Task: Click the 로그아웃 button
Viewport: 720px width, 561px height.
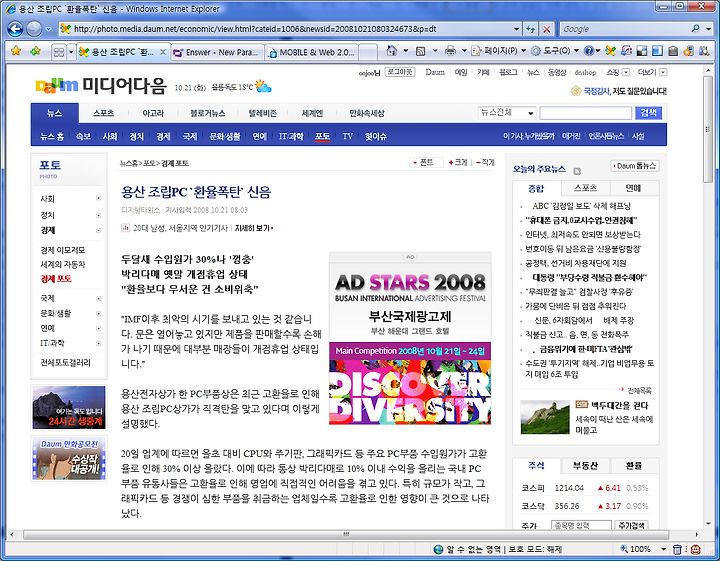Action: pyautogui.click(x=399, y=72)
